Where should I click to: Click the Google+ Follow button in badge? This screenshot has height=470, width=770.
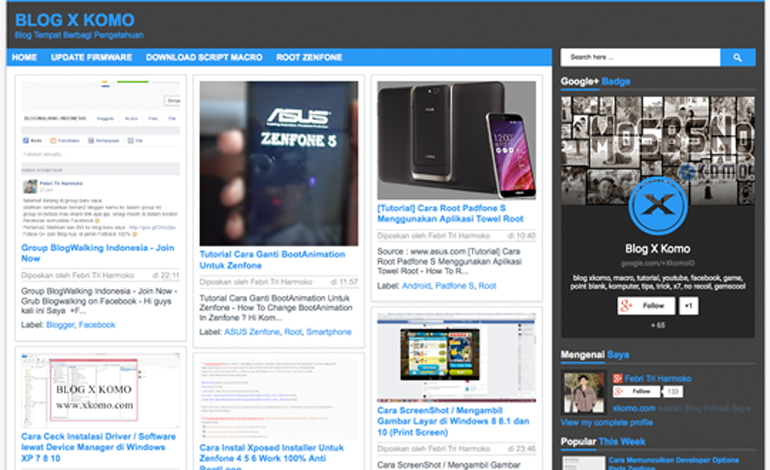click(646, 306)
